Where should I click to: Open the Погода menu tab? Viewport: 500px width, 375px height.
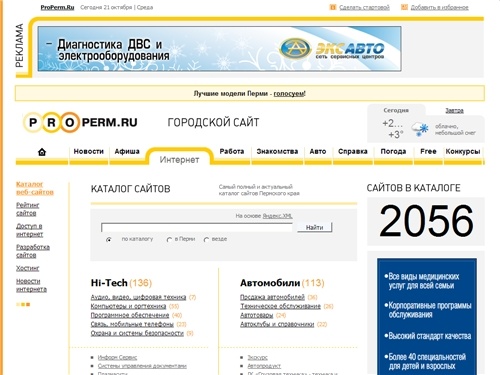coord(393,151)
